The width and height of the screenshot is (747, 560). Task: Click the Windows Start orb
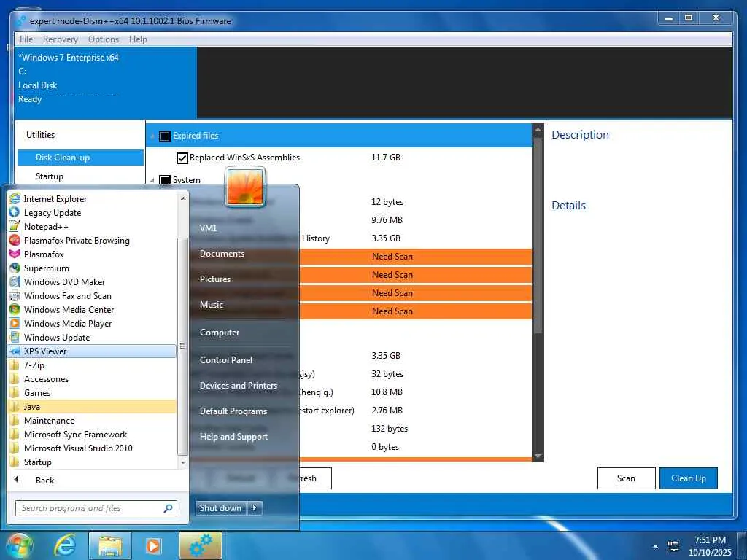click(x=19, y=545)
